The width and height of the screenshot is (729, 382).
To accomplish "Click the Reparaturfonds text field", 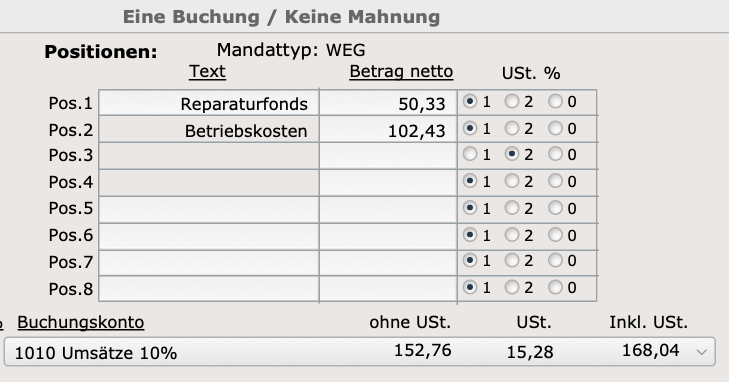I will coord(209,103).
